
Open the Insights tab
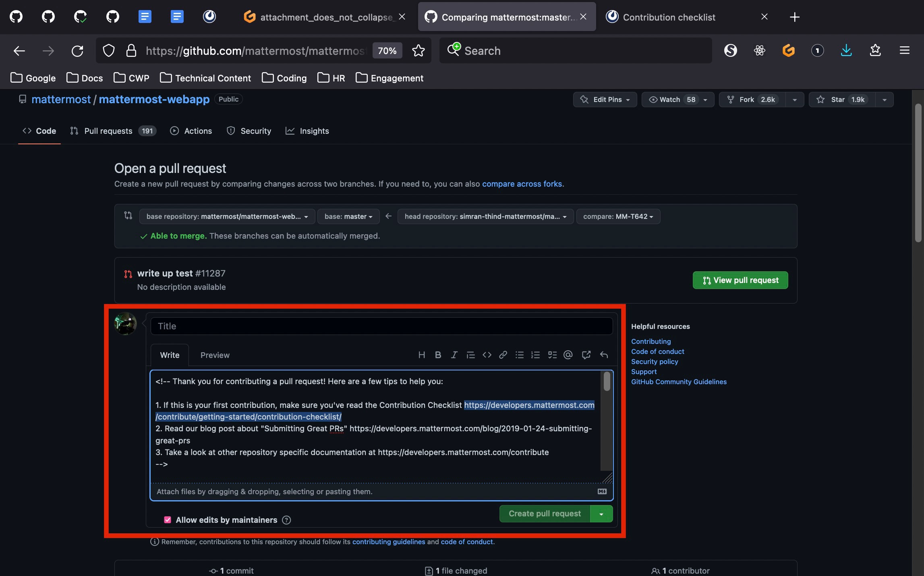[307, 131]
